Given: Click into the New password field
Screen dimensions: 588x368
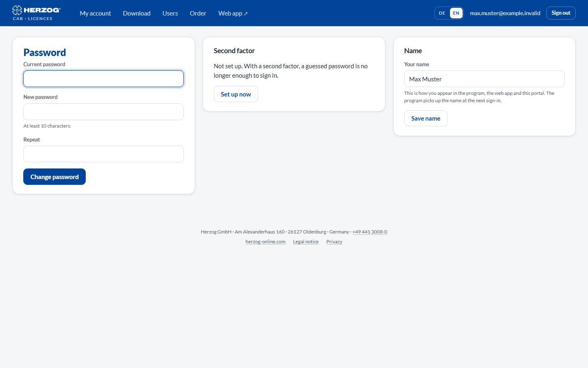Looking at the screenshot, I should coord(104,112).
